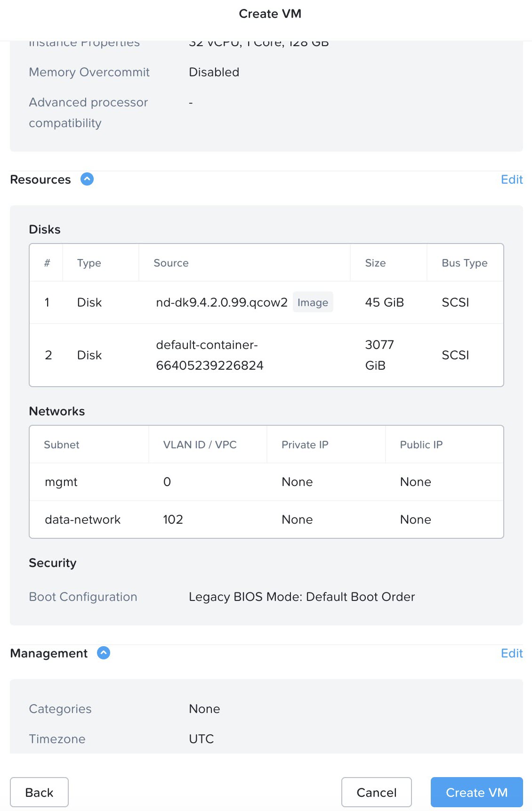The height and width of the screenshot is (811, 532).
Task: Collapse the Management section chevron
Action: 104,653
